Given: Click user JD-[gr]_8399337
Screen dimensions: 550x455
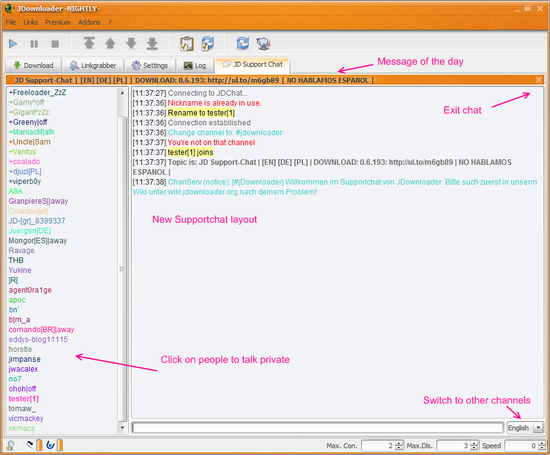Looking at the screenshot, I should pos(37,221).
